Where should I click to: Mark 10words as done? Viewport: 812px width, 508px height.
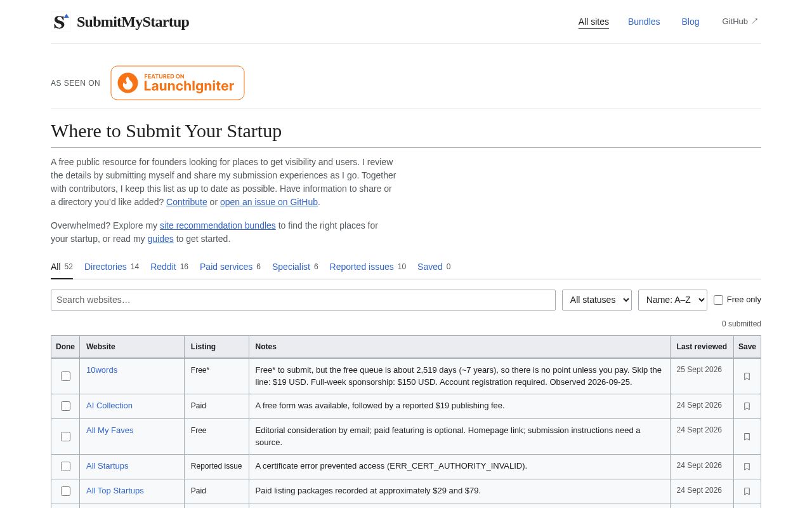pos(65,376)
